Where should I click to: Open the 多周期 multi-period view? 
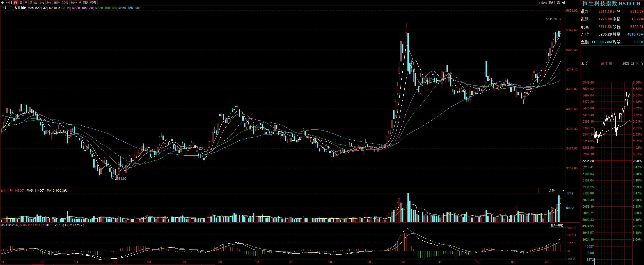tap(83, 3)
